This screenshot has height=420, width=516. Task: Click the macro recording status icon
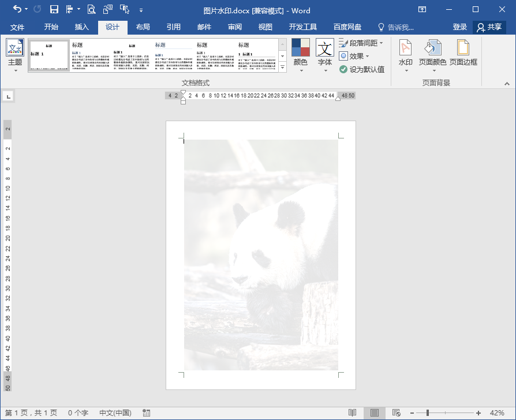click(x=147, y=413)
